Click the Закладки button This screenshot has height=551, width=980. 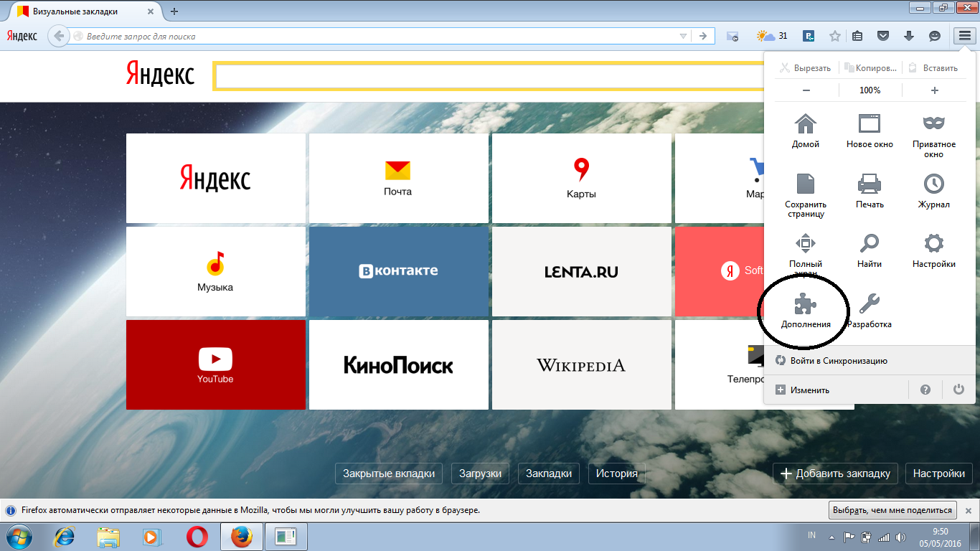549,474
